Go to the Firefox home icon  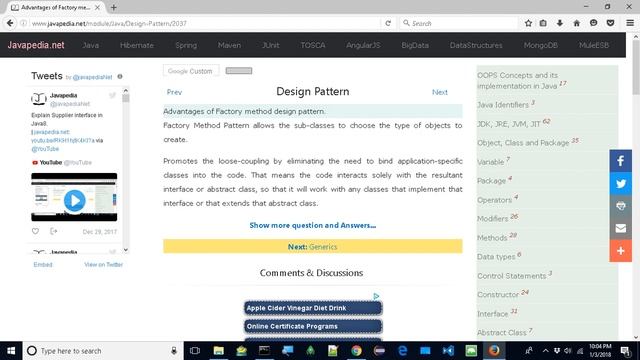click(x=576, y=23)
